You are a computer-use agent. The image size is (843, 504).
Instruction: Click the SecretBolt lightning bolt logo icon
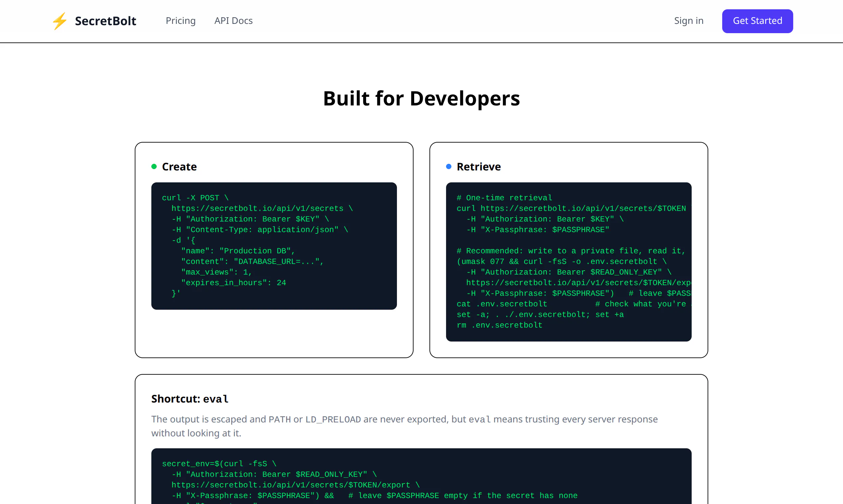pos(59,21)
